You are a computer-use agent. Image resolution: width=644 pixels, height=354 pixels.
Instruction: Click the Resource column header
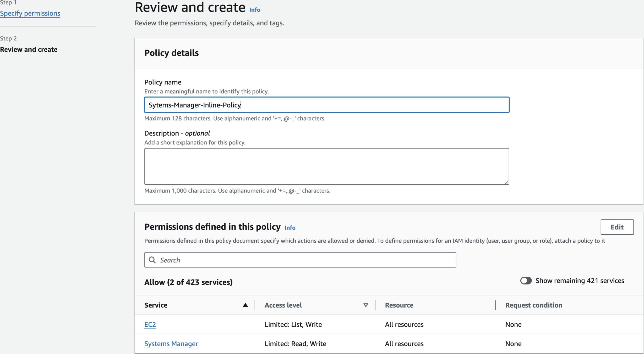point(399,305)
